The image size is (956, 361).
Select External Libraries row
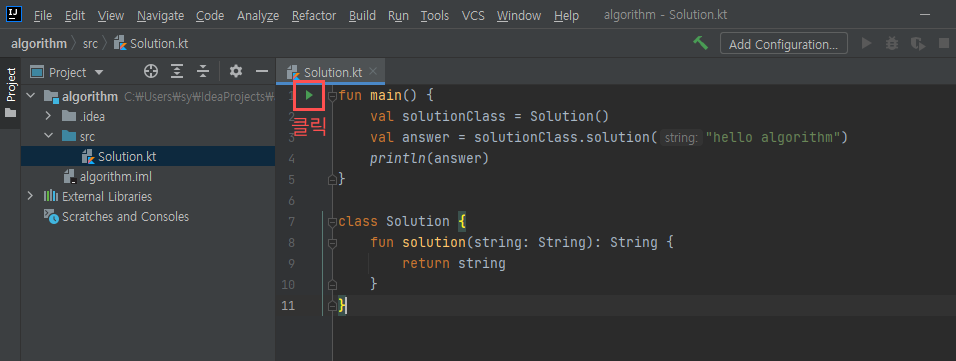pos(148,197)
